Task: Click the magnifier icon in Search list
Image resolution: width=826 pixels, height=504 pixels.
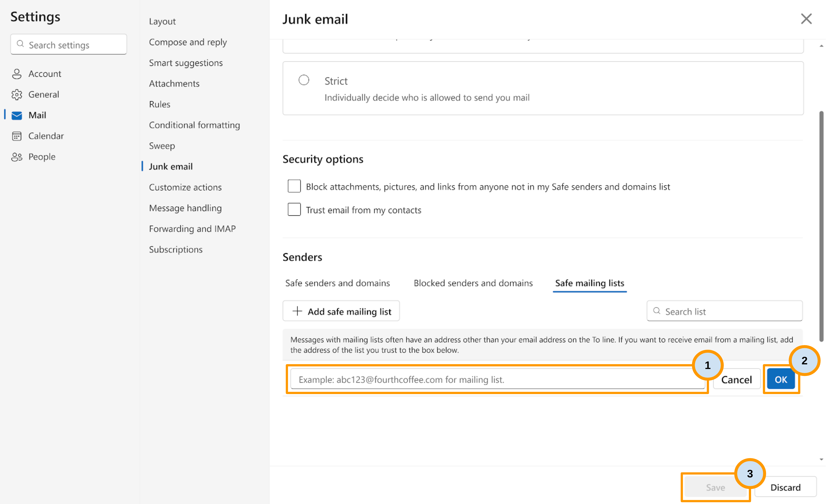Action: click(657, 311)
